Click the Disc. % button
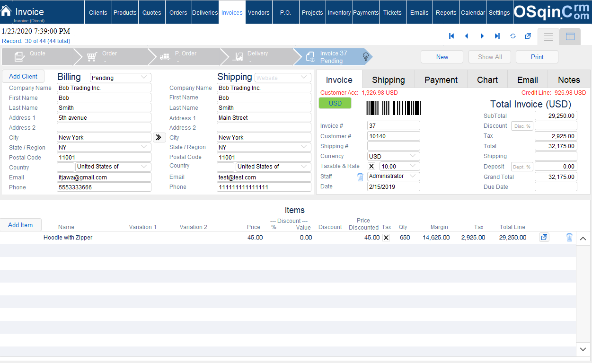Screen dimensions: 592x364 522,126
